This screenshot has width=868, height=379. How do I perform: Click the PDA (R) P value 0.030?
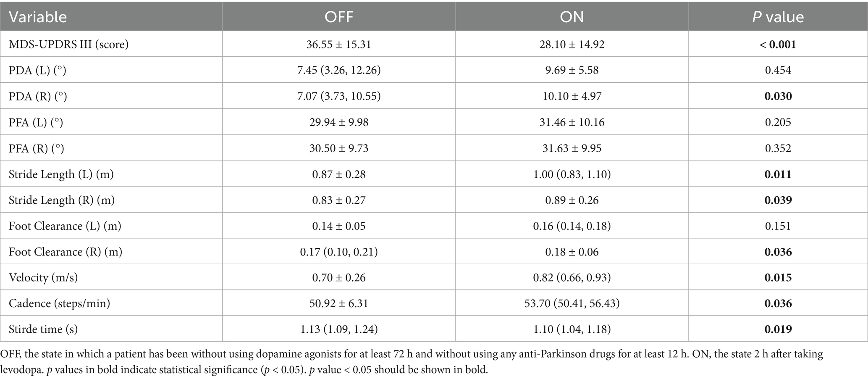tap(778, 96)
